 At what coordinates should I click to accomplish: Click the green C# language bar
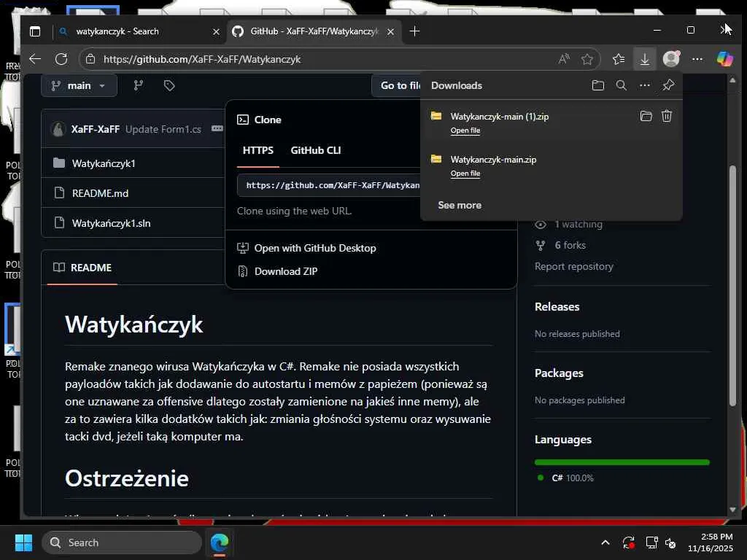tap(622, 462)
